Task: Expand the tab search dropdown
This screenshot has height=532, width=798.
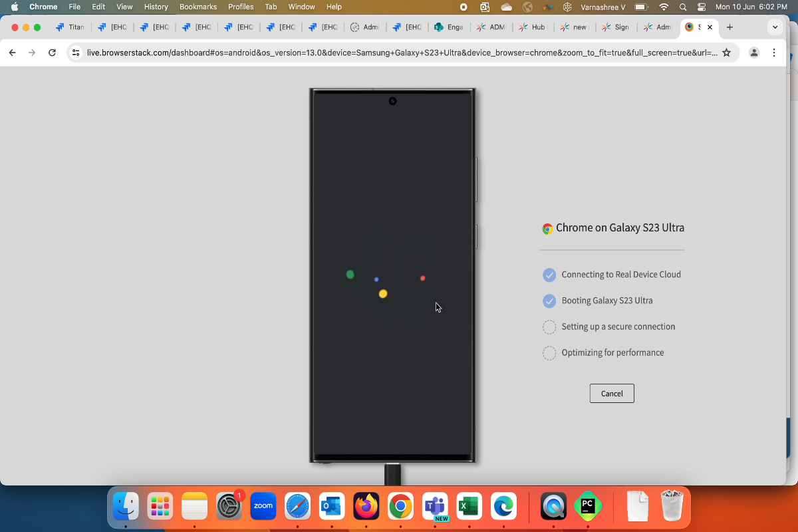Action: tap(775, 27)
